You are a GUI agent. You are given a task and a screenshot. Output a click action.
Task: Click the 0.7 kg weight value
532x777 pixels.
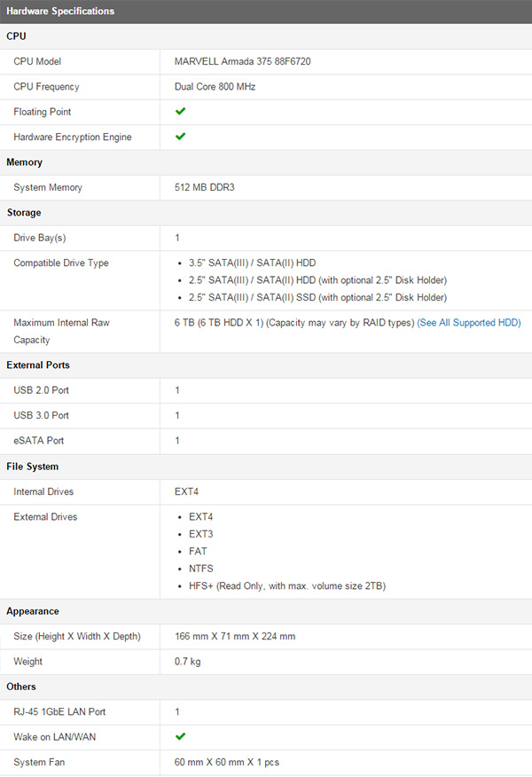(x=187, y=662)
